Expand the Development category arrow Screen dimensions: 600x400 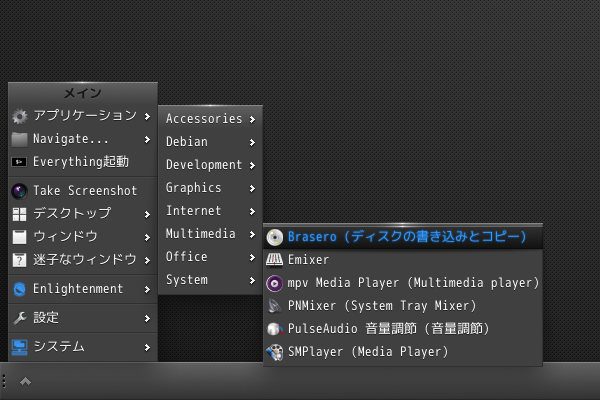pyautogui.click(x=252, y=165)
